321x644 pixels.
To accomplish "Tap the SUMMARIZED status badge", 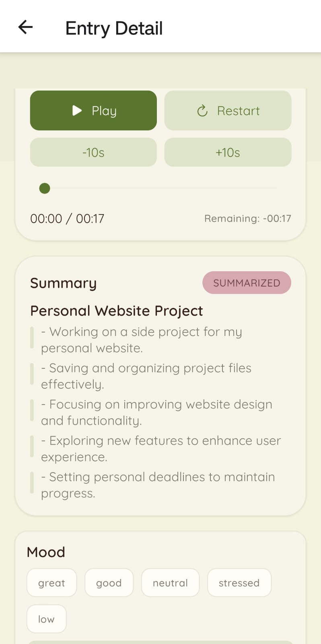I will point(247,283).
